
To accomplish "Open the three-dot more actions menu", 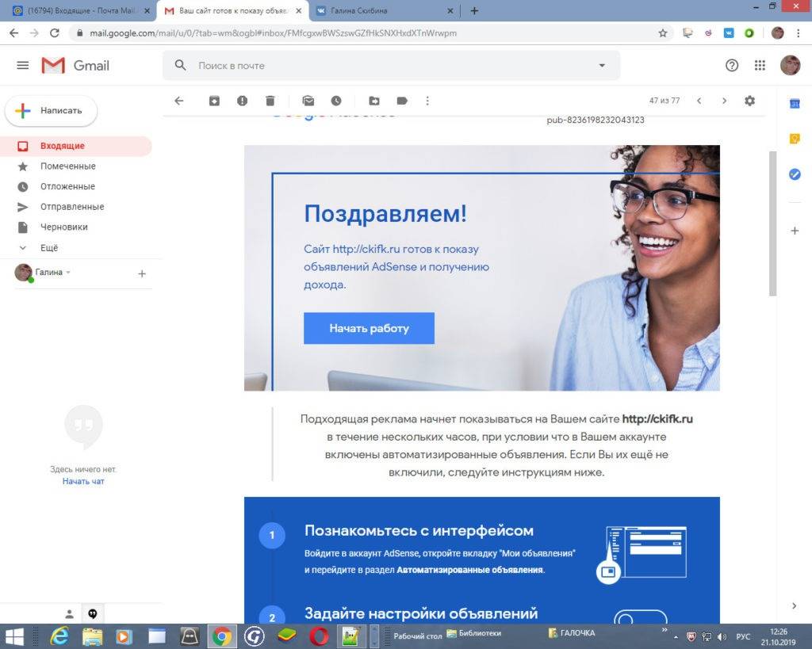I will click(x=427, y=101).
